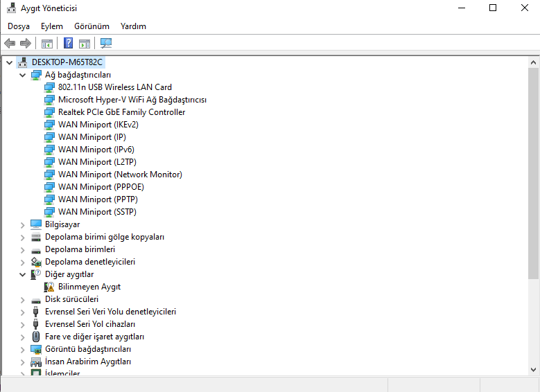Open the Eylem menu
Image resolution: width=540 pixels, height=392 pixels.
52,26
